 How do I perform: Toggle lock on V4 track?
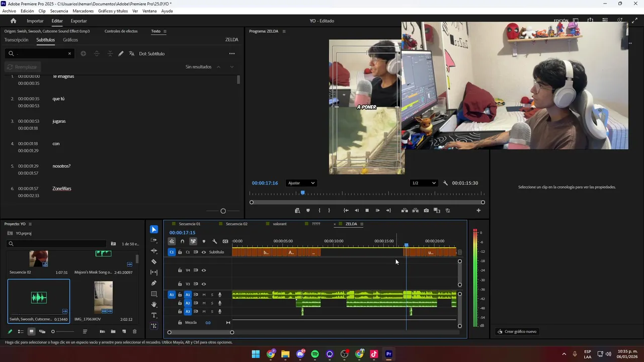(x=180, y=270)
